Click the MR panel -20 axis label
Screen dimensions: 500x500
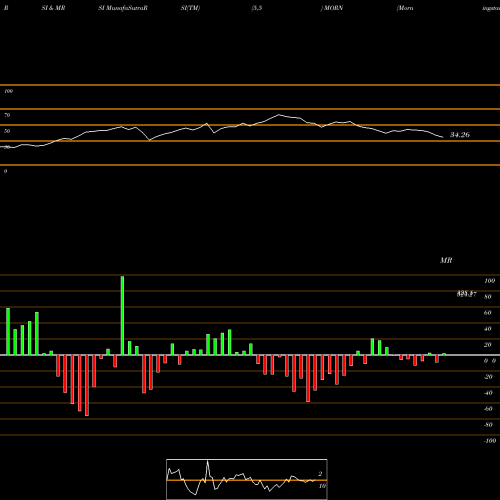click(488, 377)
